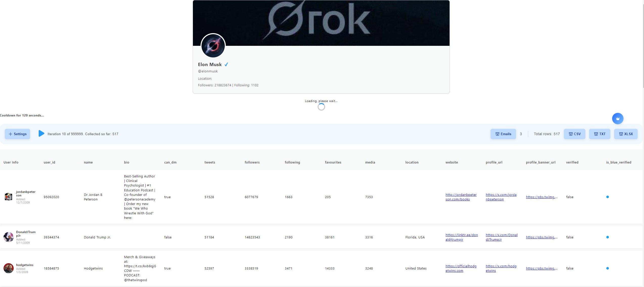
Task: Click the tweets column header
Action: (210, 162)
